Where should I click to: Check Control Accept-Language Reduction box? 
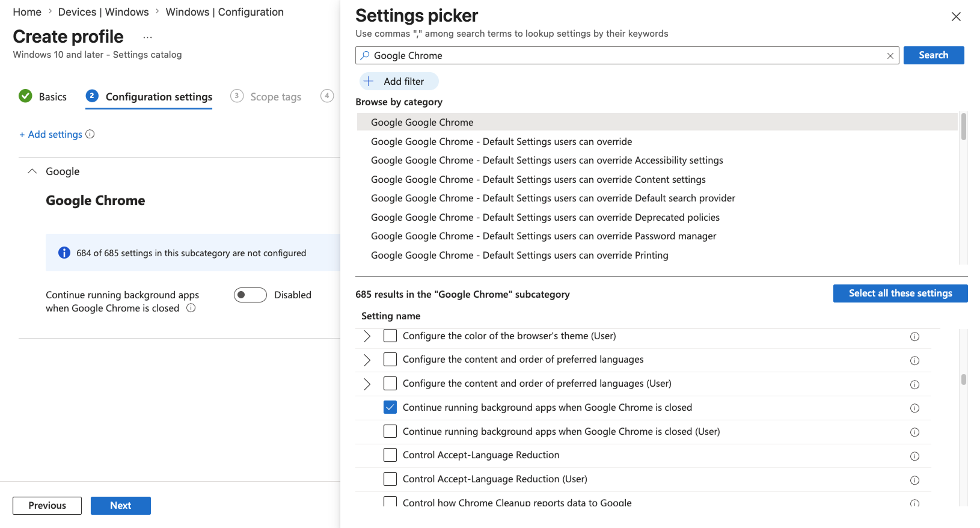(390, 455)
